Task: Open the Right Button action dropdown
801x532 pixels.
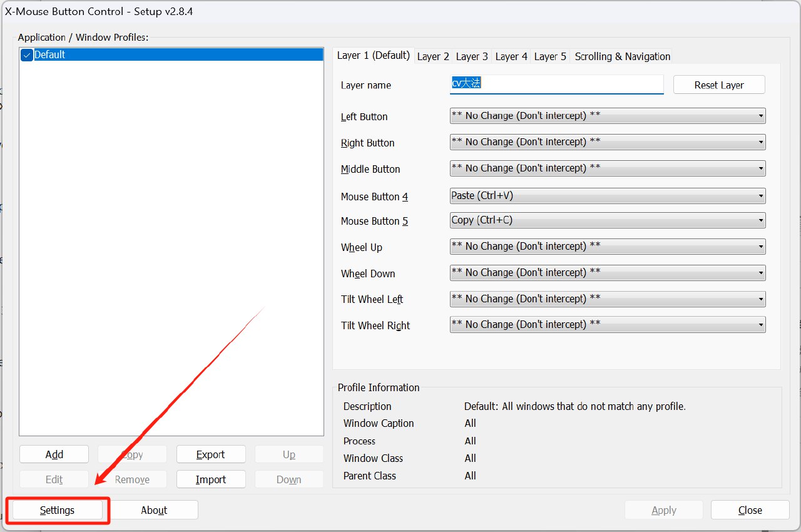Action: click(607, 142)
